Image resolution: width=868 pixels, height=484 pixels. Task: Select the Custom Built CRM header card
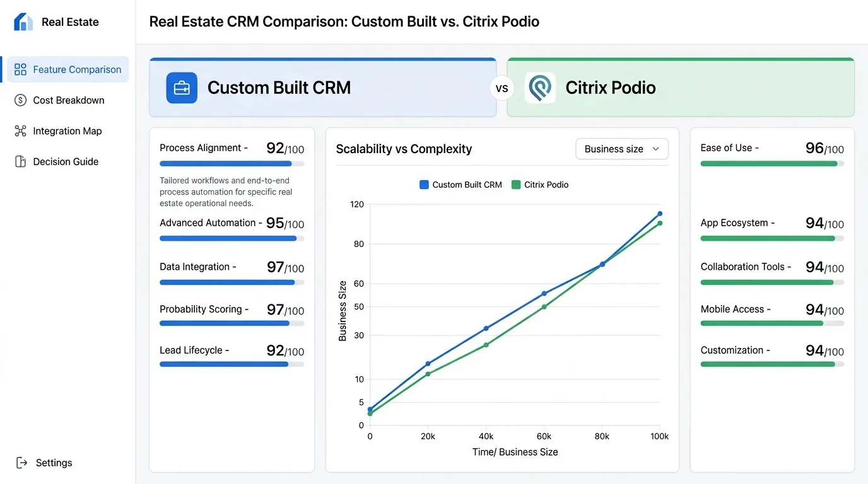tap(323, 88)
